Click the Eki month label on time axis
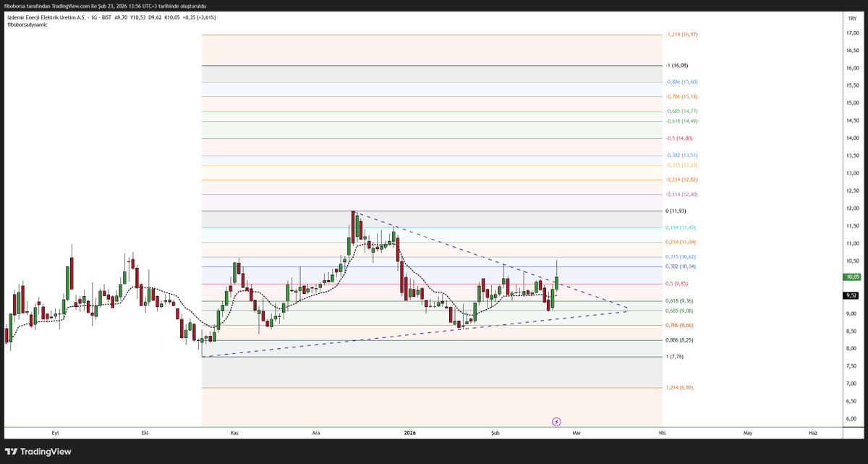868x464 pixels. click(145, 433)
